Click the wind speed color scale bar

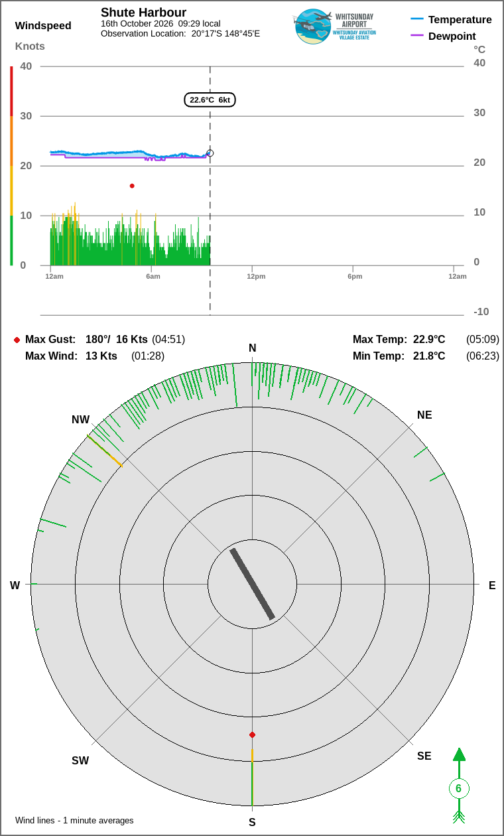point(11,166)
